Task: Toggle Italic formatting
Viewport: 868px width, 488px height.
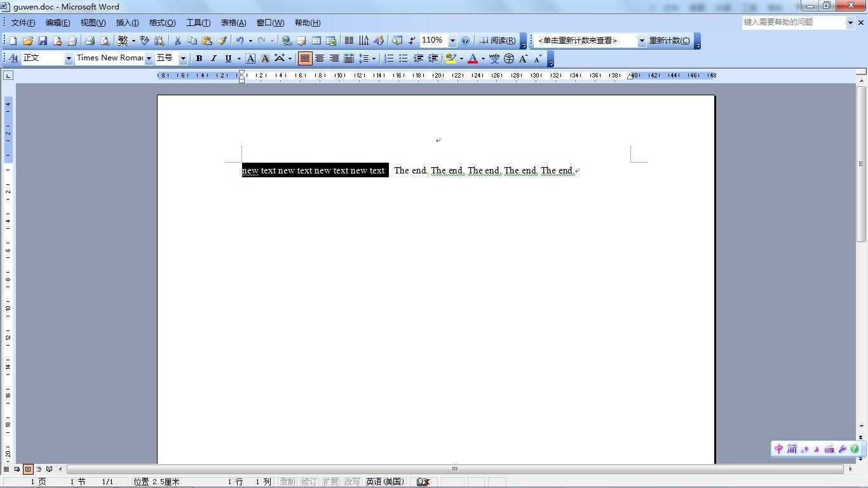Action: [214, 58]
